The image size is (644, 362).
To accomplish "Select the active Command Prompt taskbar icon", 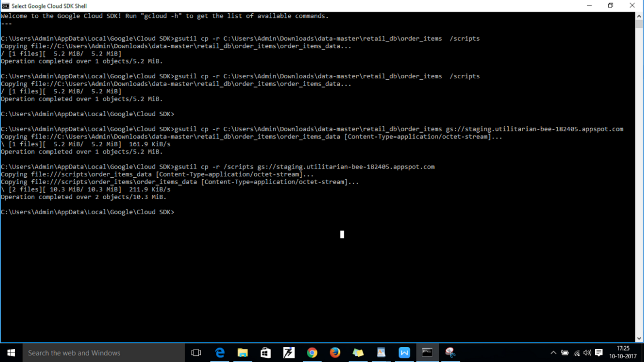I will pos(427,353).
